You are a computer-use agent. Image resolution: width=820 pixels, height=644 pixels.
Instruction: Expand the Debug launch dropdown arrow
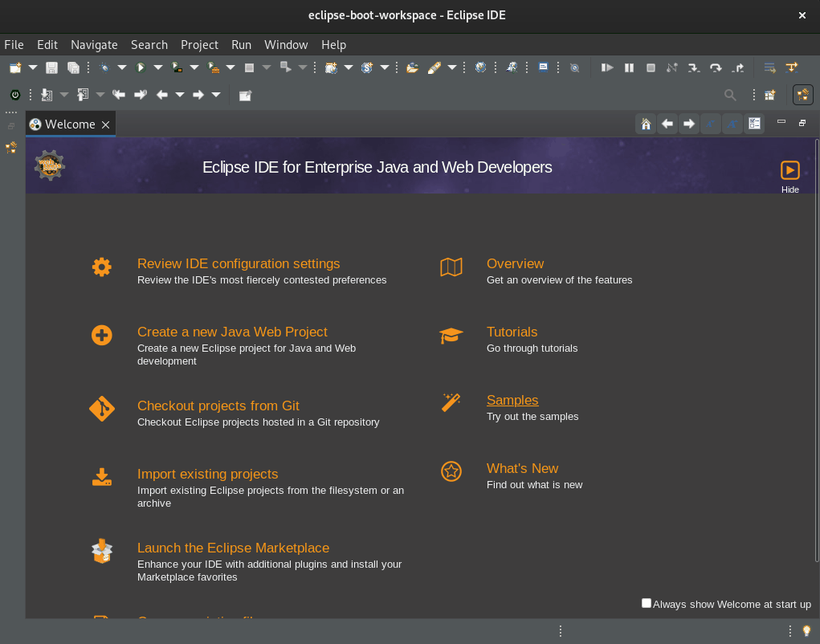122,67
